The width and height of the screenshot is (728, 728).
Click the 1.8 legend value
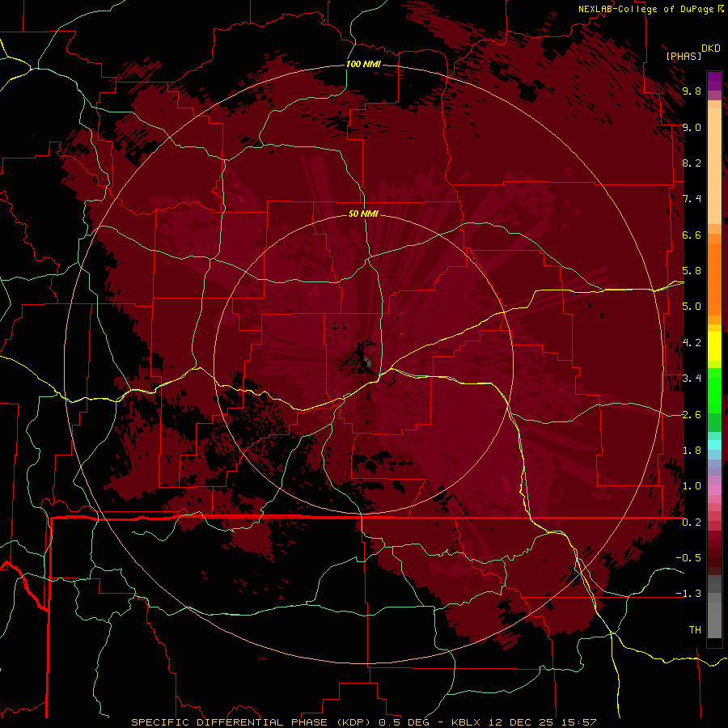click(692, 451)
